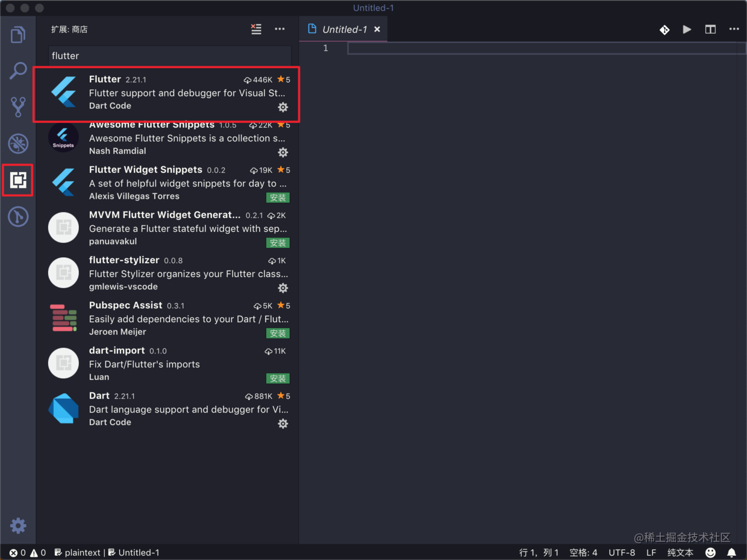This screenshot has width=747, height=560.
Task: Click the 扩展: 商店 panel title
Action: [69, 29]
